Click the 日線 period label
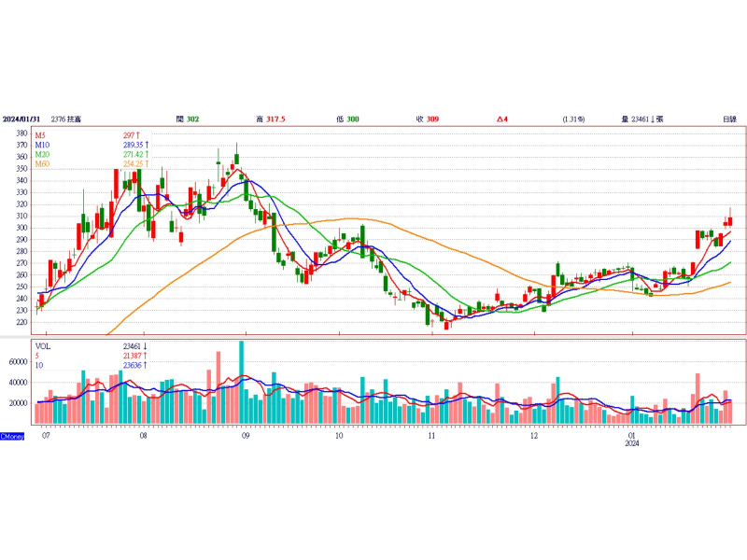 tap(729, 119)
